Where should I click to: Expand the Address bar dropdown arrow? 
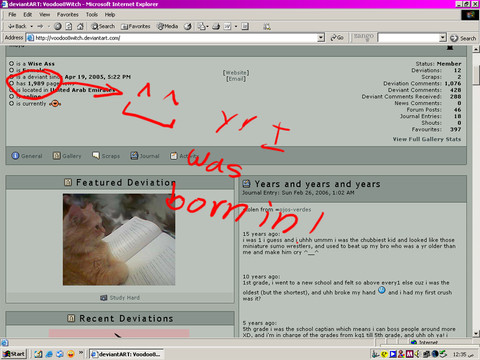[x=321, y=38]
